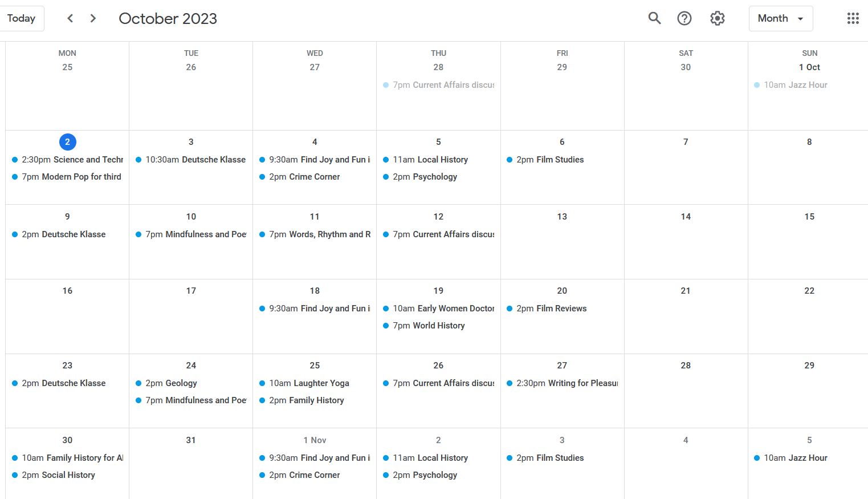Open the Crime Corner event on October 4

pyautogui.click(x=304, y=177)
